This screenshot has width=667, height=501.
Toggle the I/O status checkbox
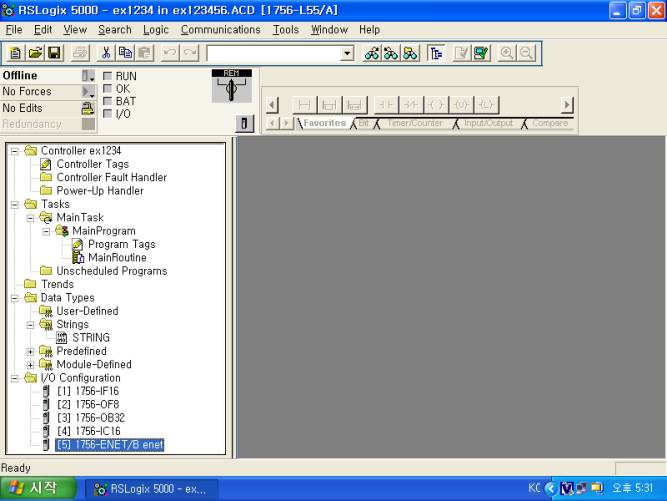point(108,114)
